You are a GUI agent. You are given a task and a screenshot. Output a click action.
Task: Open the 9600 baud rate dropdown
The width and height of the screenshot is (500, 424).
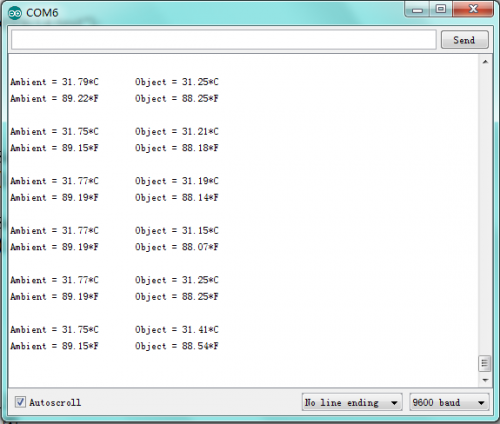click(x=449, y=402)
